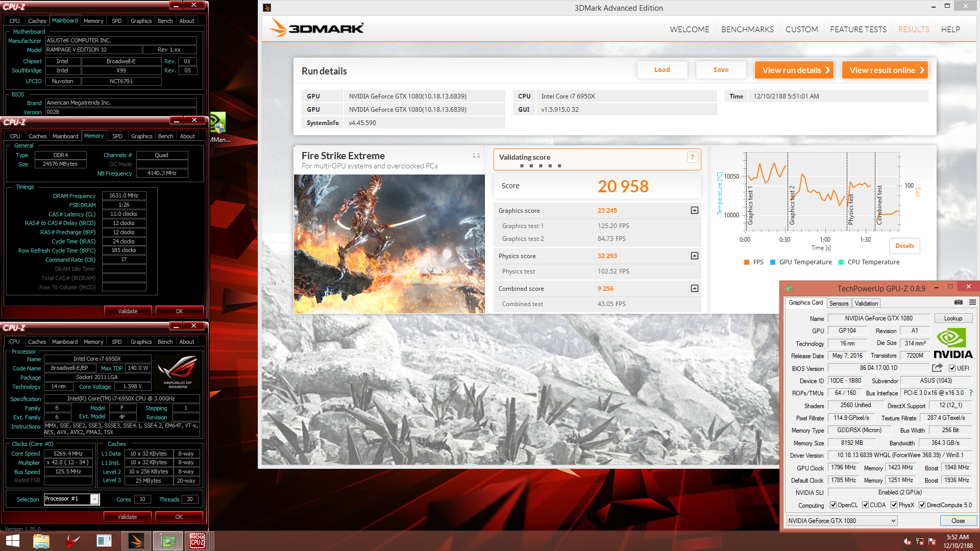Click View run details button
The height and width of the screenshot is (551, 980).
click(x=794, y=70)
